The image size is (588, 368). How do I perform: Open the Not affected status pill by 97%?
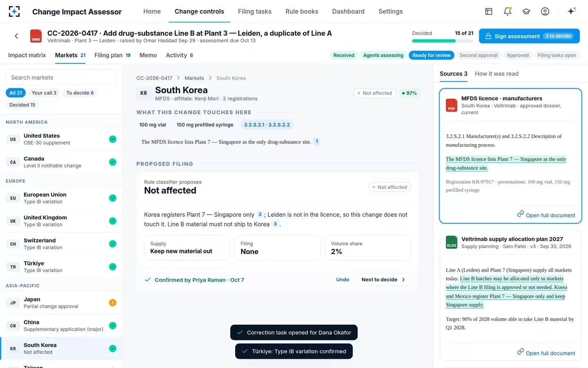pos(374,93)
